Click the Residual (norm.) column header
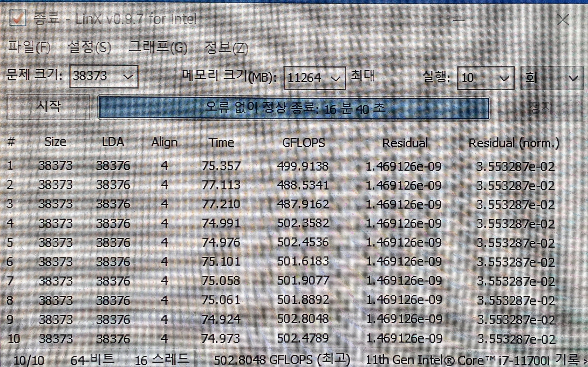The image size is (588, 367). point(514,143)
